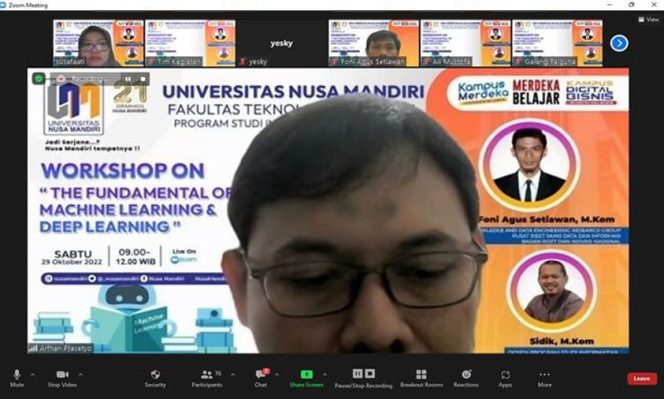Screen dimensions: 664x399
Task: Open the Participants panel
Action: (207, 378)
